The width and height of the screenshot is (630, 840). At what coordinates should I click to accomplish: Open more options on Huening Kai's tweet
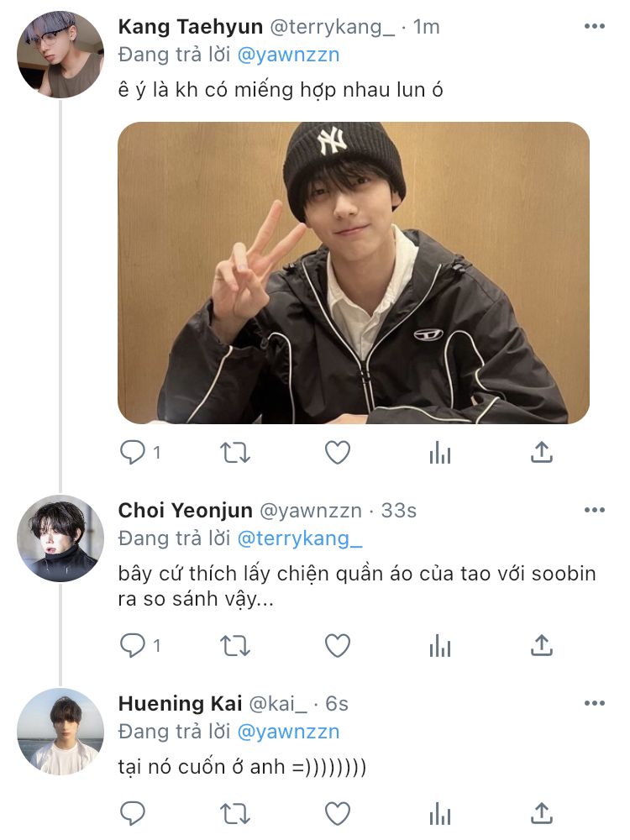(594, 702)
